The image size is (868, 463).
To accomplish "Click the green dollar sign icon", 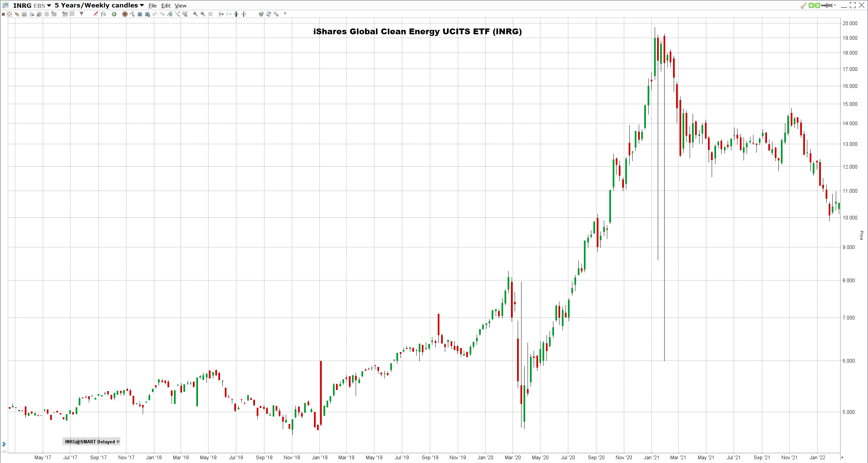I will 114,14.
